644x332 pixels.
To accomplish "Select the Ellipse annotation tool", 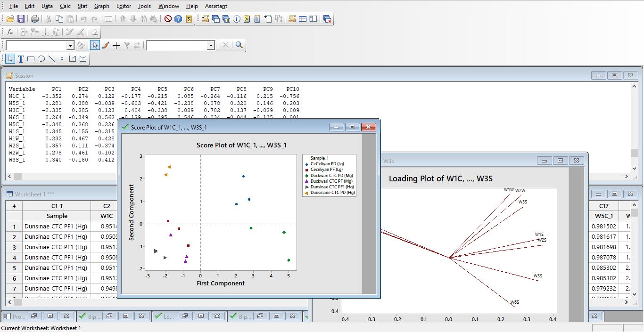I will [41, 59].
